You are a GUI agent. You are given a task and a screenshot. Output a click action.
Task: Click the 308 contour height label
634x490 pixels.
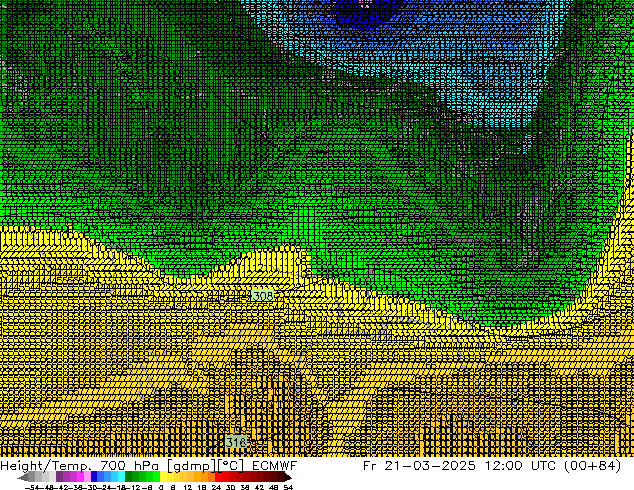tap(262, 296)
